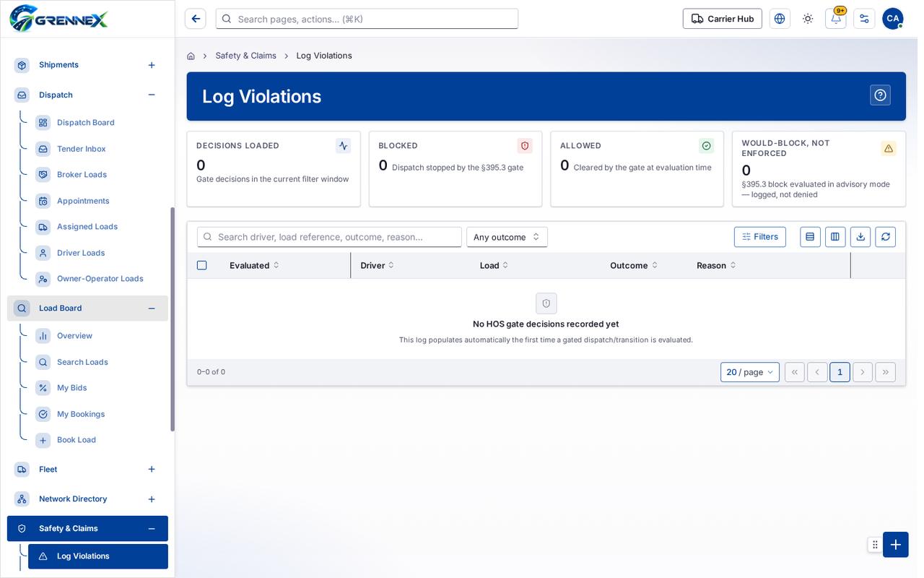
Task: Open the notifications bell
Action: pyautogui.click(x=836, y=19)
